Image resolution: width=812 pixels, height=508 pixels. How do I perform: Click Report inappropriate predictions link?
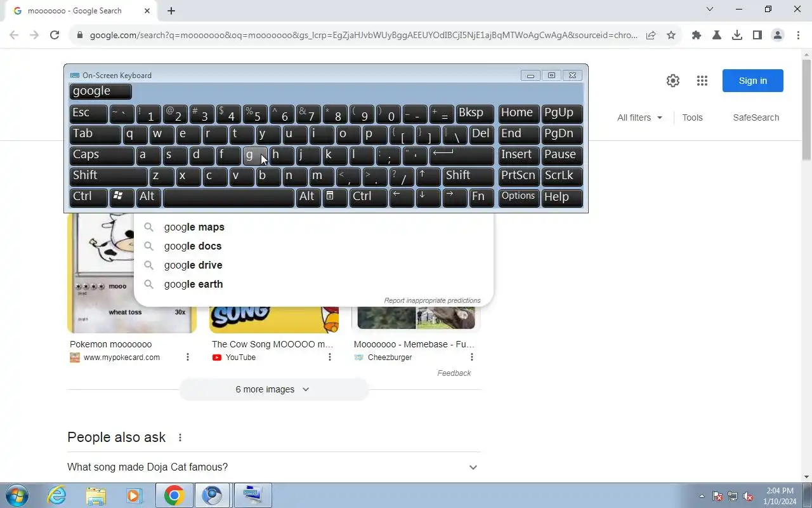click(x=432, y=300)
